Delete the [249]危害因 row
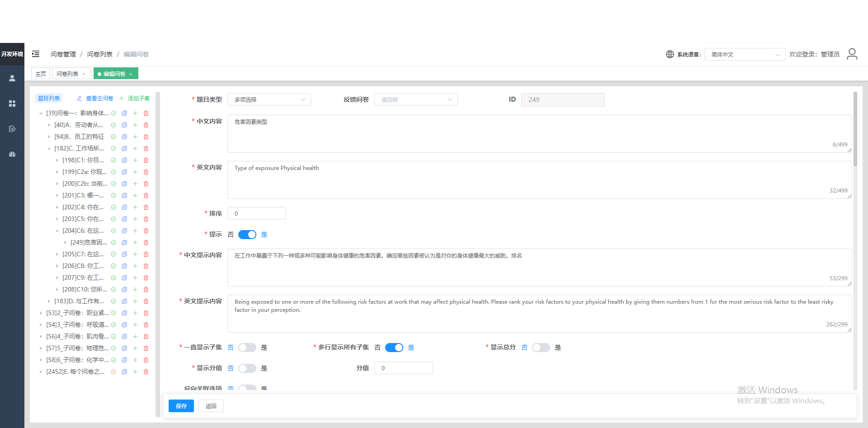The height and width of the screenshot is (428, 868). 146,242
